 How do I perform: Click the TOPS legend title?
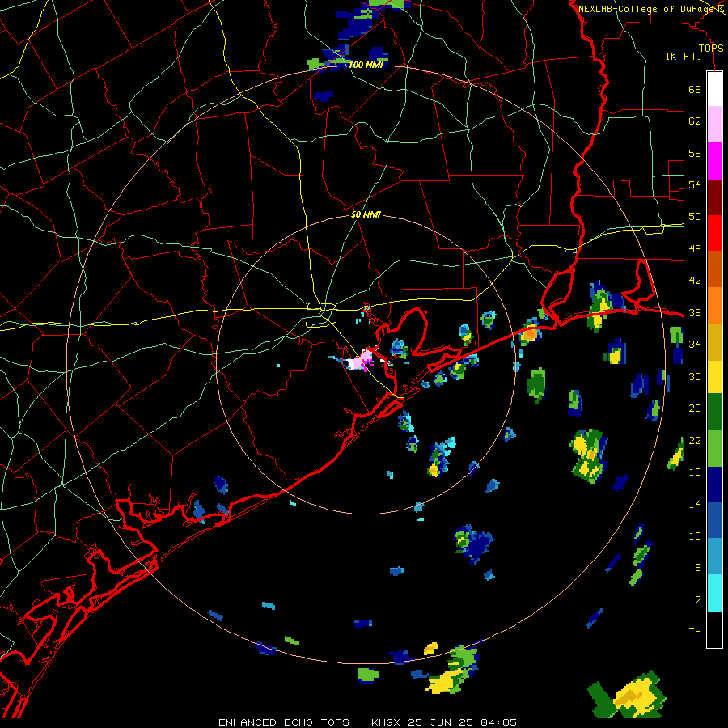click(x=711, y=48)
